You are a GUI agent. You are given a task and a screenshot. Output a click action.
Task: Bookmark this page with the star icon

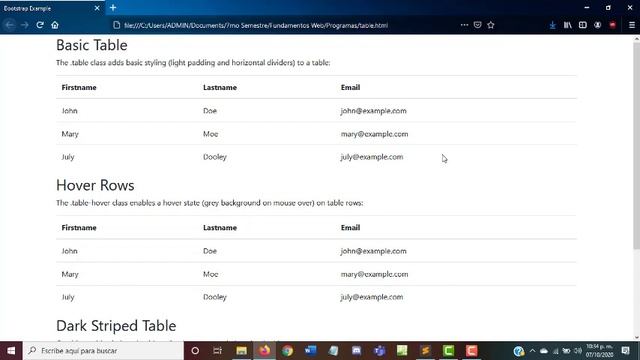click(x=491, y=25)
